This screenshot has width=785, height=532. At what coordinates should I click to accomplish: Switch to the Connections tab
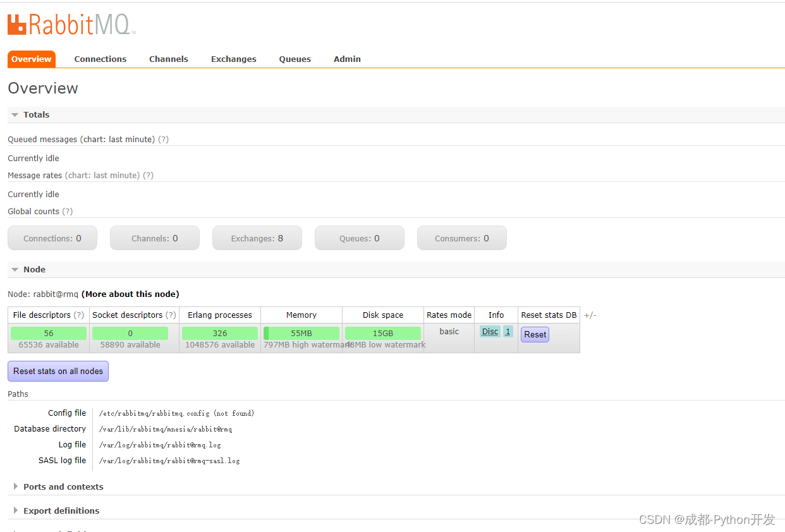tap(100, 59)
